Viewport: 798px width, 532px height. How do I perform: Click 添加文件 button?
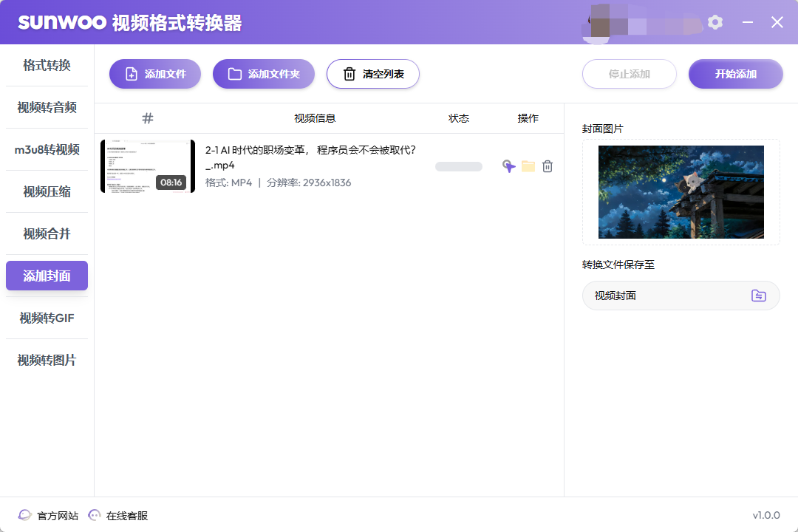click(155, 74)
